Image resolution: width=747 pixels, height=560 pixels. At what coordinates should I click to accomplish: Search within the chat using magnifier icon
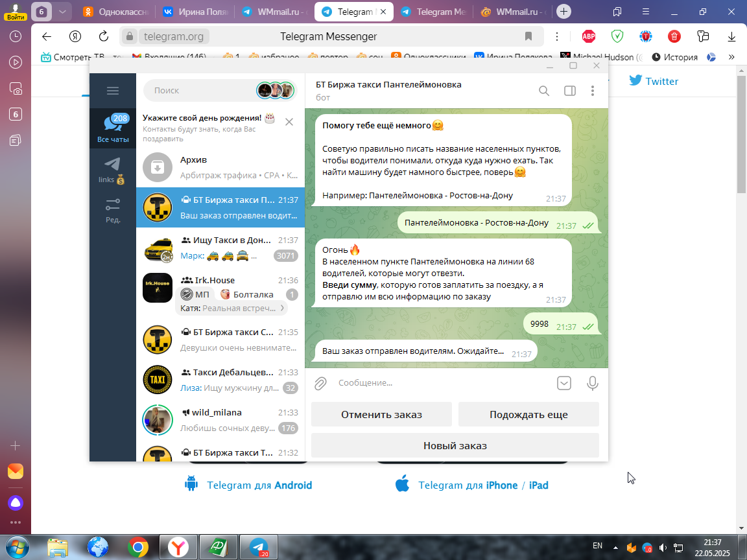pyautogui.click(x=543, y=91)
